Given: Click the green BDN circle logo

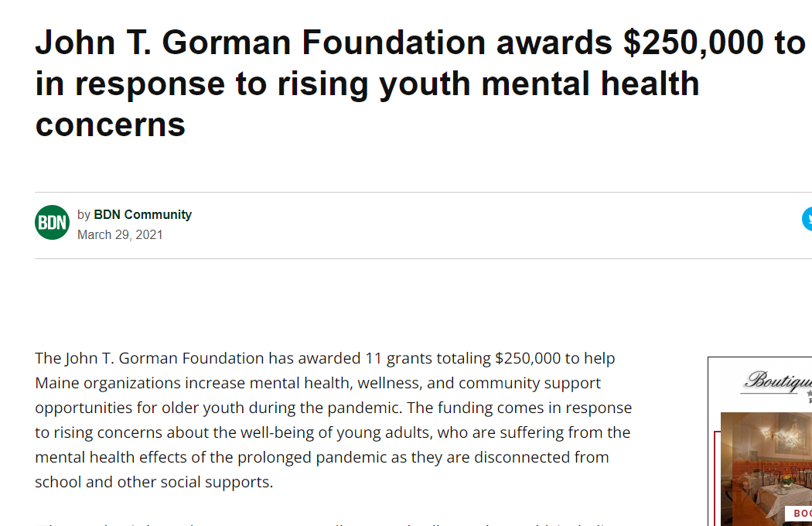Looking at the screenshot, I should point(53,222).
